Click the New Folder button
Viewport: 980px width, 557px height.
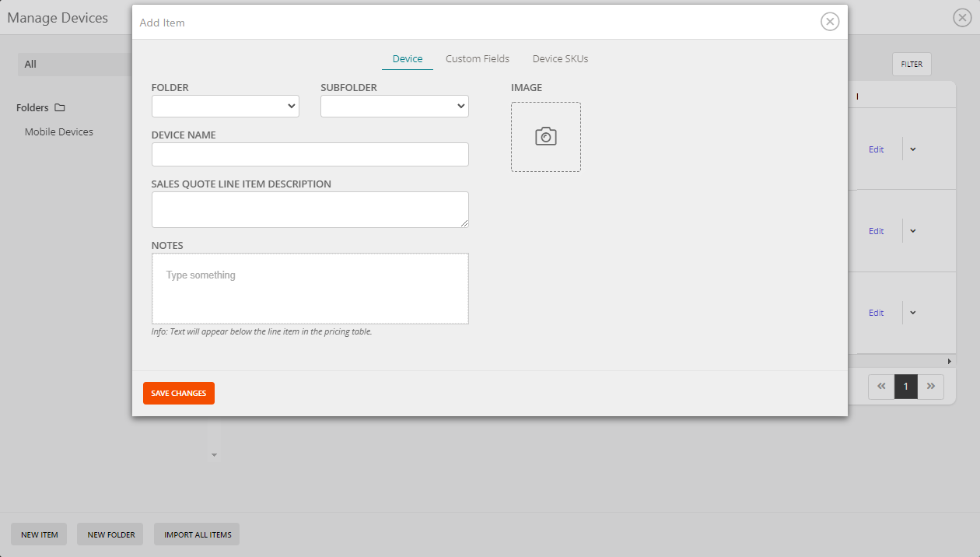111,534
